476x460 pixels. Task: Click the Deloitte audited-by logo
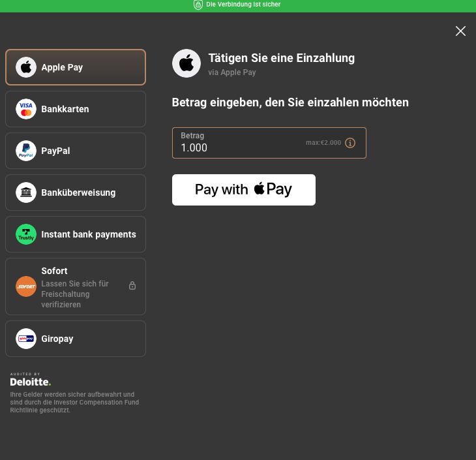31,380
